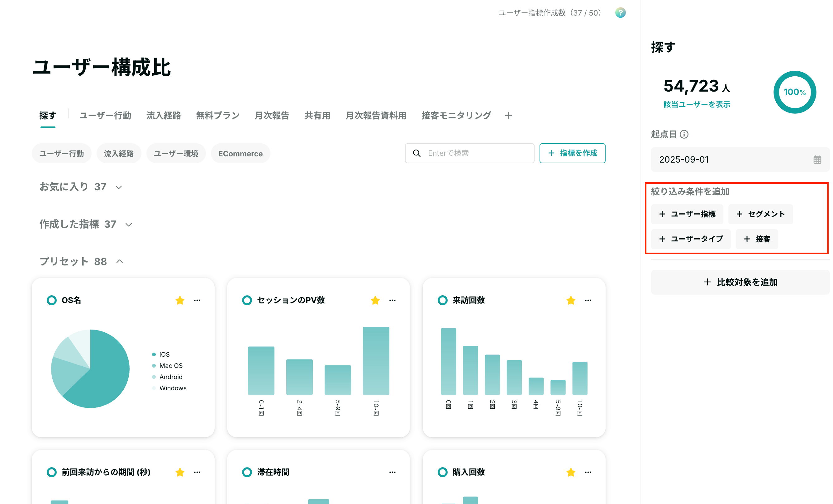Switch to the 流入経路 tab
The image size is (833, 504).
coord(164,115)
